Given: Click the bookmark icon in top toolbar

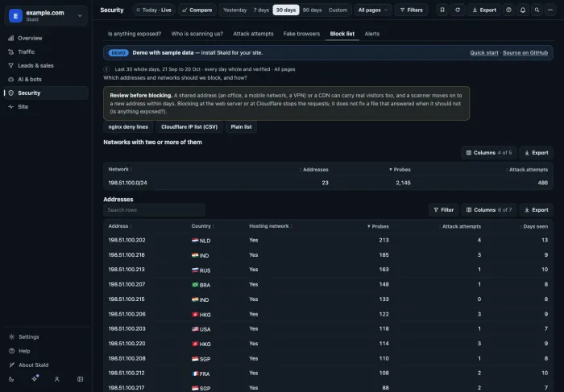Looking at the screenshot, I should pos(442,10).
